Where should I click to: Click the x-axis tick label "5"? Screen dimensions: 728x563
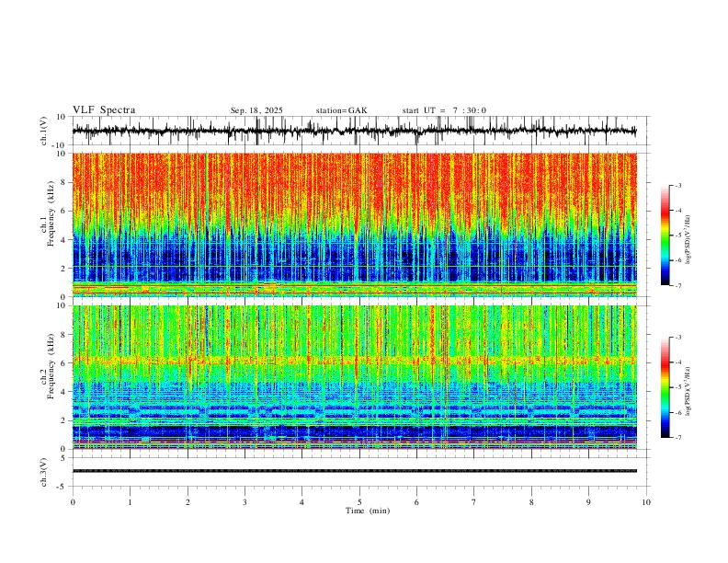359,502
